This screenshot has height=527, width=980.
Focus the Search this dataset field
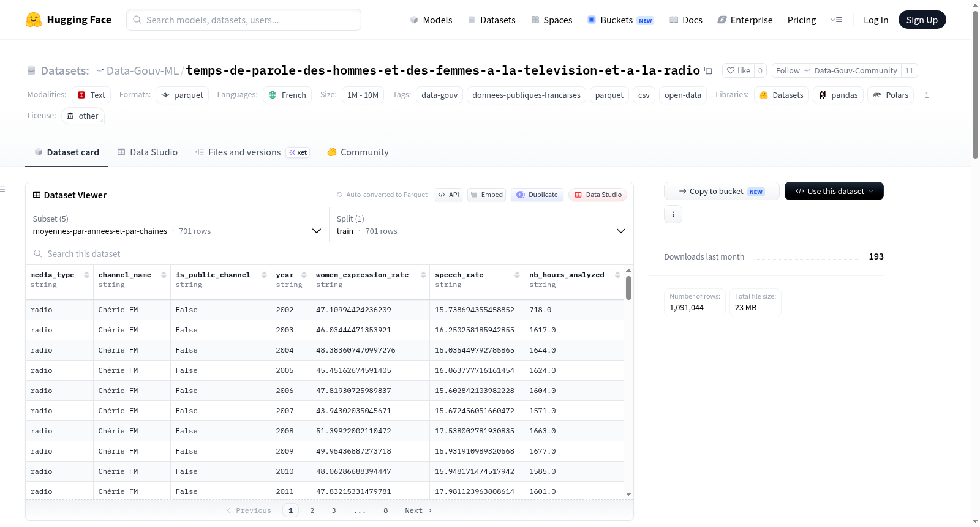pyautogui.click(x=330, y=253)
